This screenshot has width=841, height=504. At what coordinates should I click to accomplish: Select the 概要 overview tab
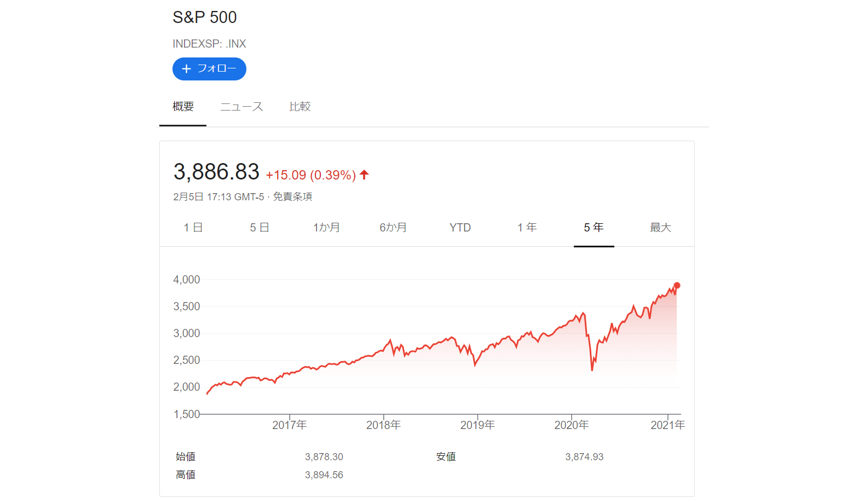click(x=183, y=107)
